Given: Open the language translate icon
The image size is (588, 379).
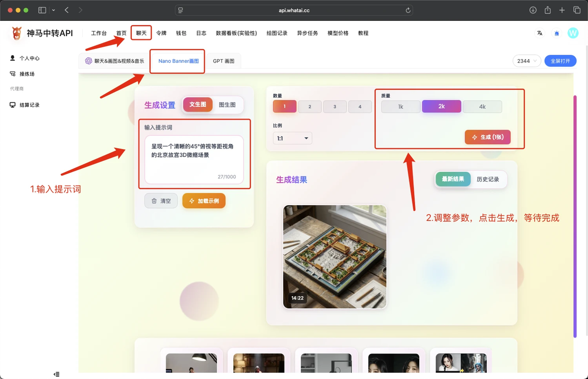Looking at the screenshot, I should pos(540,33).
